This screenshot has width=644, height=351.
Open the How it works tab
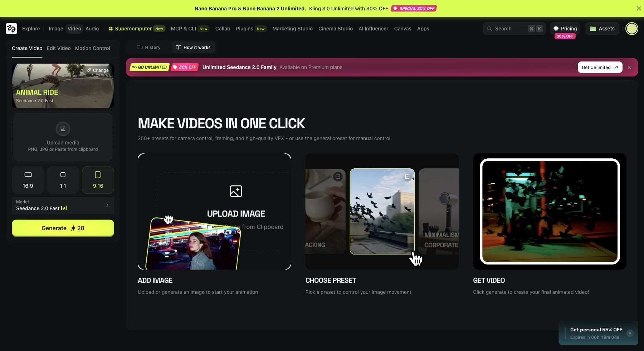193,47
